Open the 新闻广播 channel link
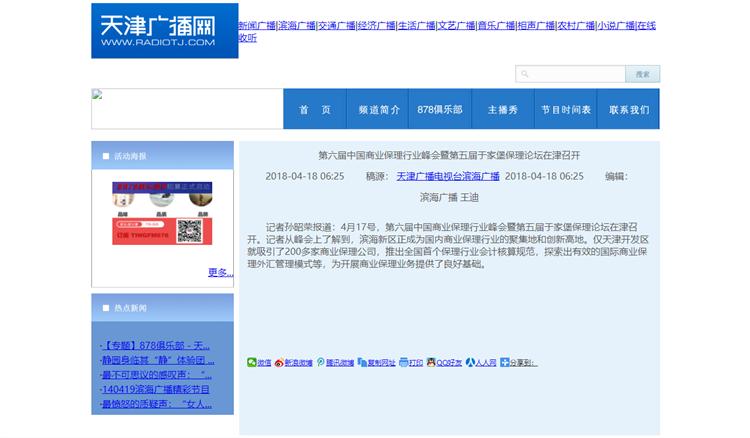The height and width of the screenshot is (438, 750). [256, 25]
